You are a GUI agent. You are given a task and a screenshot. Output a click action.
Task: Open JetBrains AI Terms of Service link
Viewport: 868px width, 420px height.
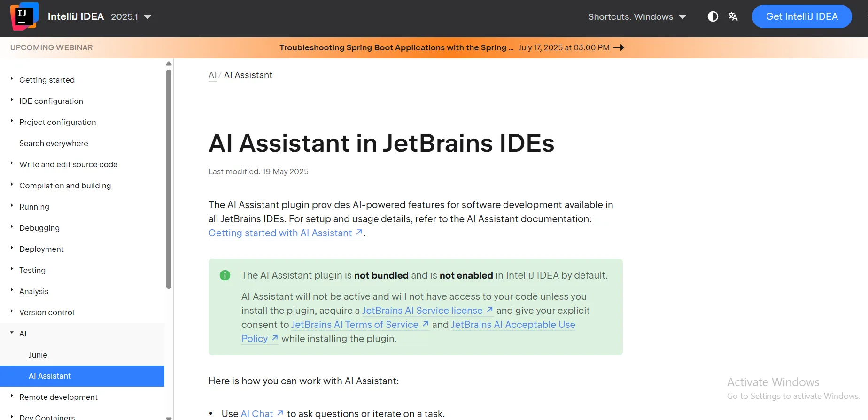point(360,325)
